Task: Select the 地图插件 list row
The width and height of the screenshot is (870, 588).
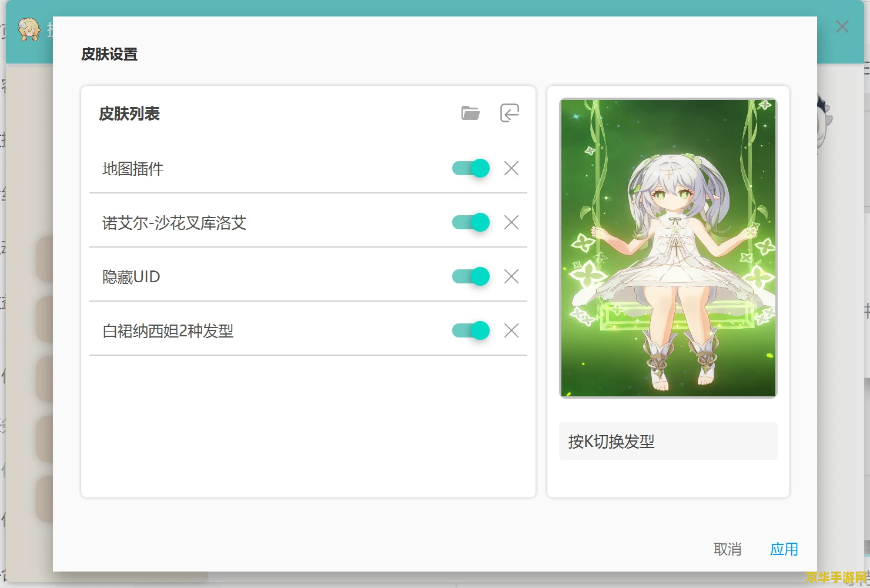Action: [x=308, y=169]
